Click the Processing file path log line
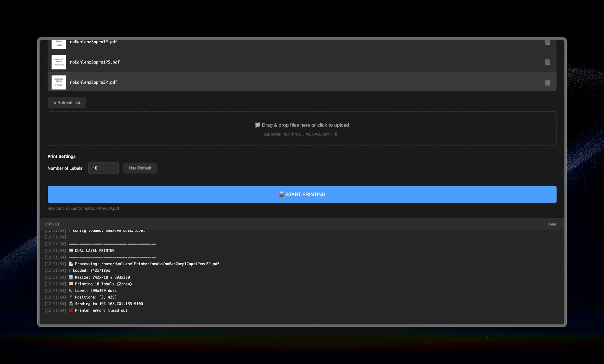 pyautogui.click(x=132, y=264)
